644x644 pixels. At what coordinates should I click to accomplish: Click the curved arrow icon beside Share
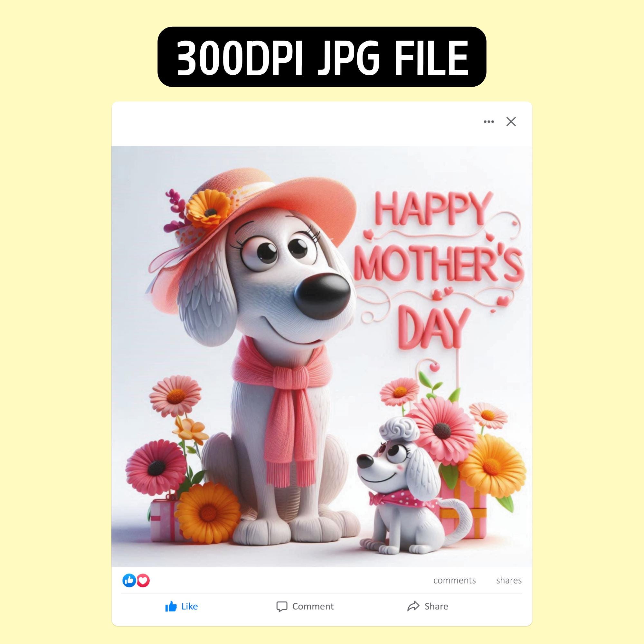[413, 606]
